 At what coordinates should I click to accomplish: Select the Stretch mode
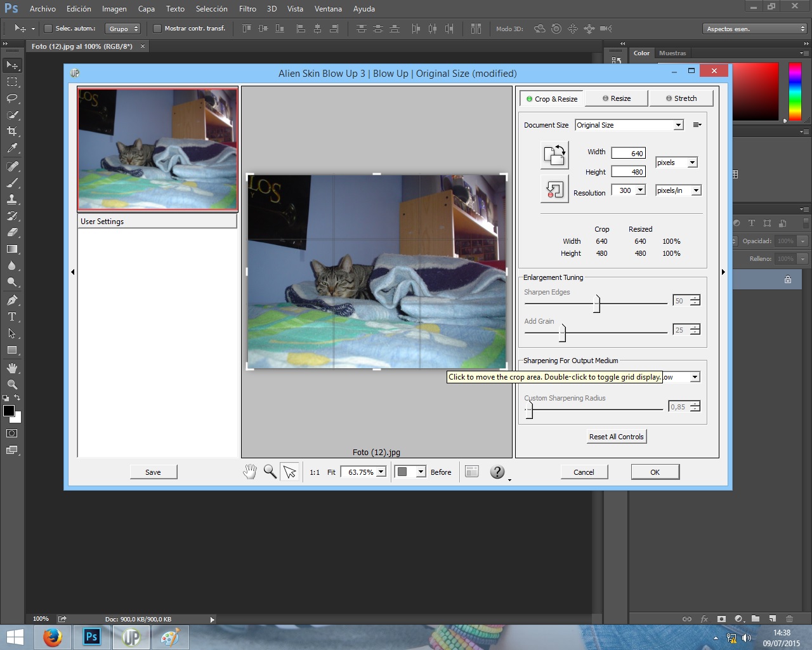click(681, 98)
